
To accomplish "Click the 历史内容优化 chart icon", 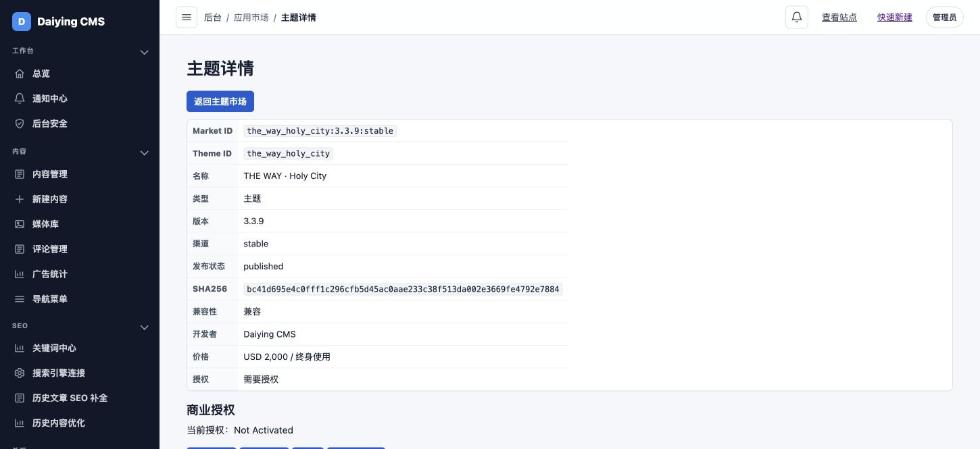I will point(20,423).
